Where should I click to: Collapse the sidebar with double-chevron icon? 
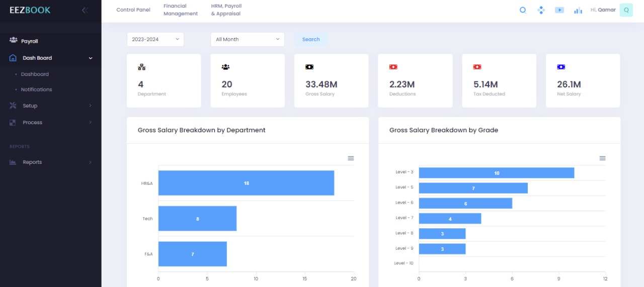tap(85, 10)
